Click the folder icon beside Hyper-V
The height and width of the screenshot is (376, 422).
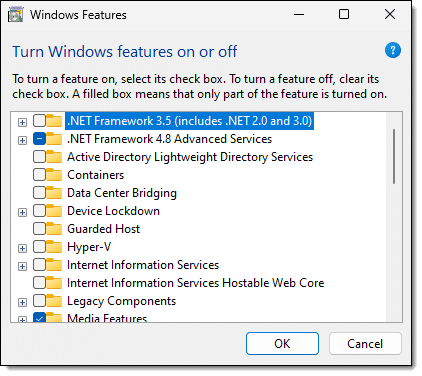[x=54, y=247]
